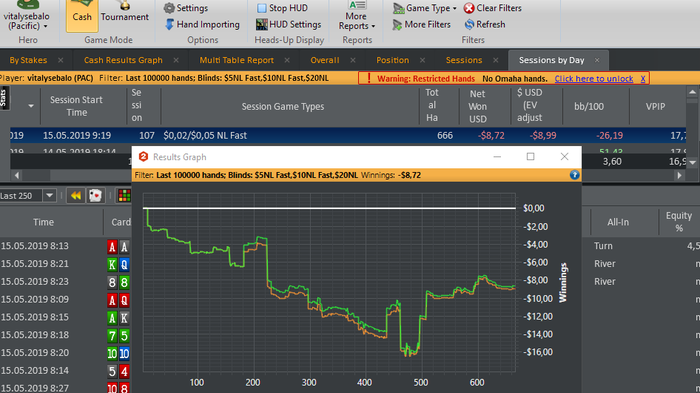Open Hand Importing
The image size is (700, 393).
[x=202, y=25]
